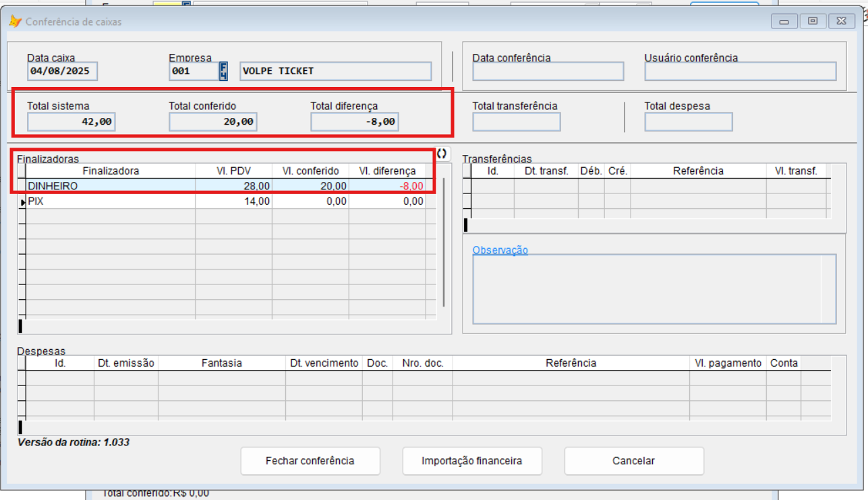Viewport: 868px width, 500px height.
Task: Click the Empresa code field
Action: tap(192, 71)
